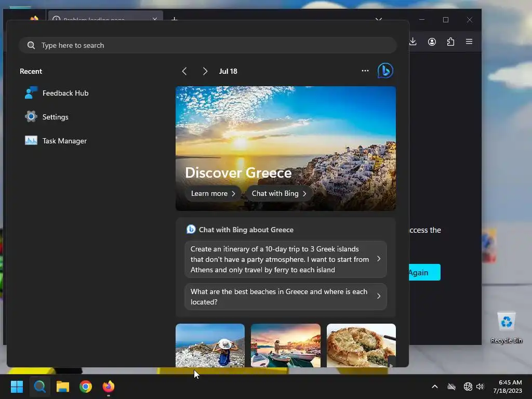Screen dimensions: 532x399
Task: Maximize the Firefox window
Action: pyautogui.click(x=446, y=20)
